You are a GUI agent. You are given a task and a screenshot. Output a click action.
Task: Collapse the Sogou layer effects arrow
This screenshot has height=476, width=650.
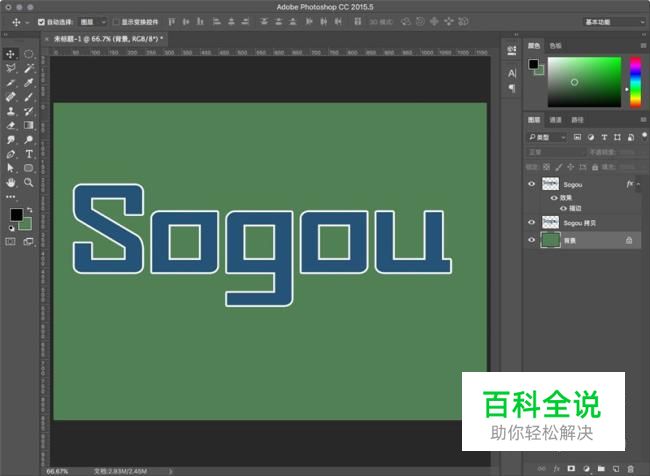[x=639, y=184]
